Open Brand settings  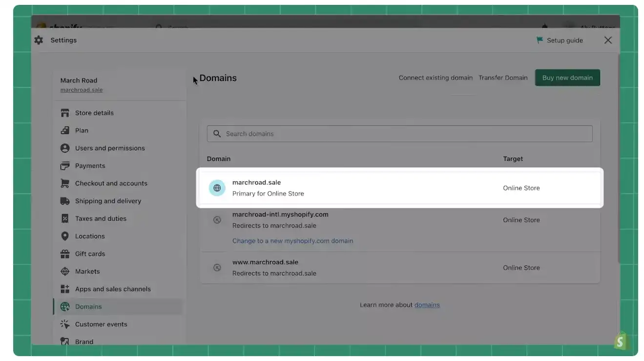coord(84,341)
